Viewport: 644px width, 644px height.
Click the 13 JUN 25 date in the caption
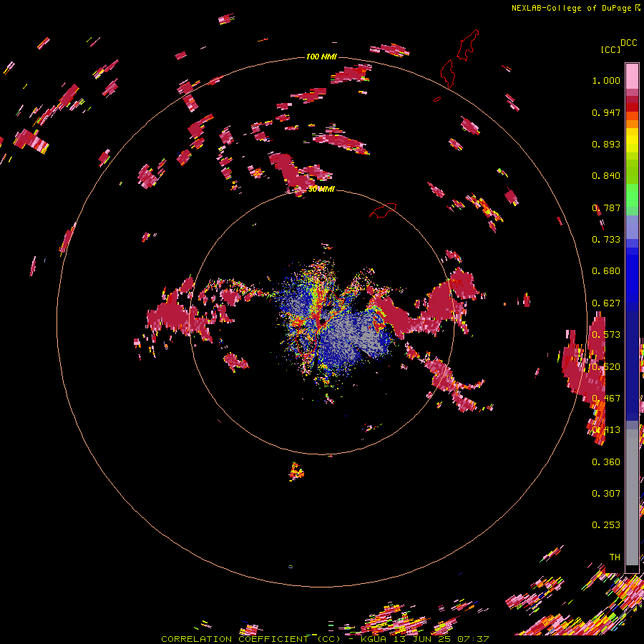[421, 639]
